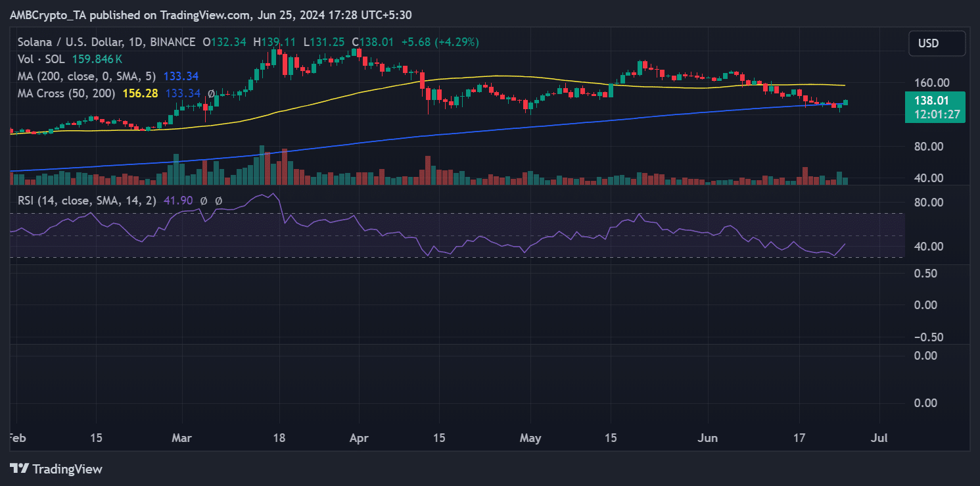This screenshot has width=980, height=486.
Task: Click the Jun date axis label
Action: (708, 438)
